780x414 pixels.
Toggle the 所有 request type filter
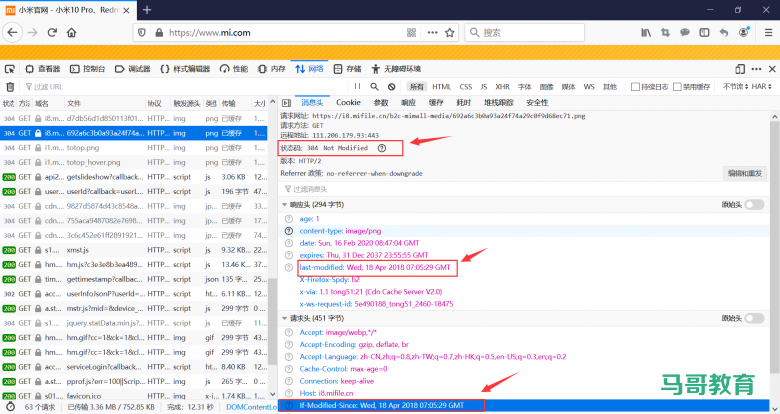click(417, 87)
